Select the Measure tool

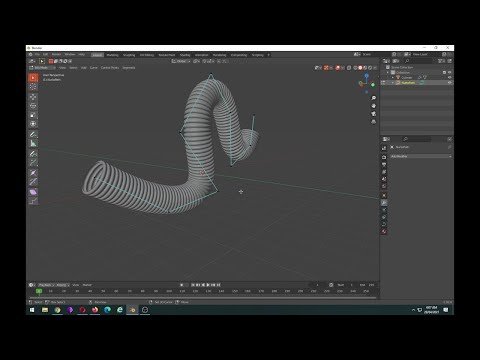33,143
